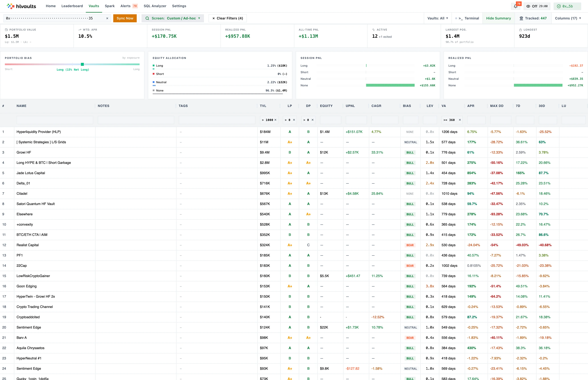Click the Session PnL None green bar
Viewport: 588px width, 380px height.
[x=390, y=85]
